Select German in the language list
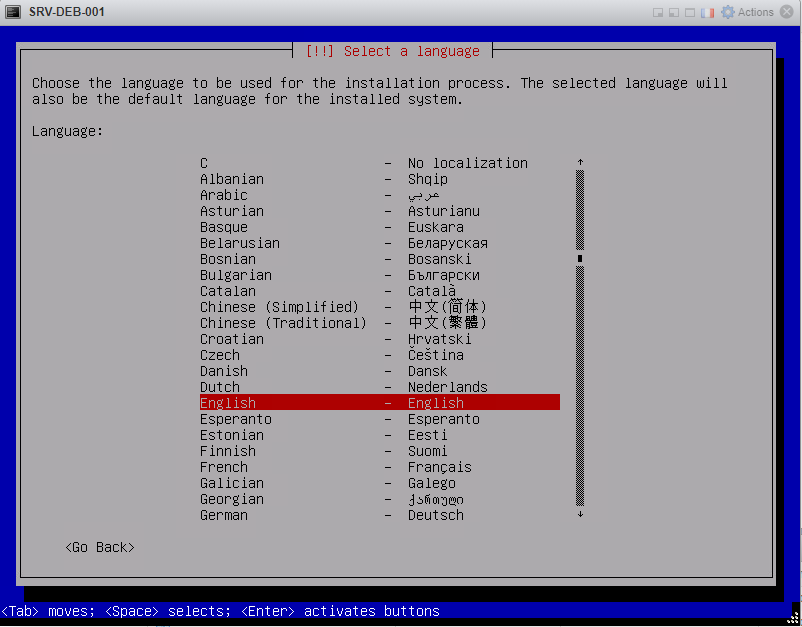 (380, 515)
